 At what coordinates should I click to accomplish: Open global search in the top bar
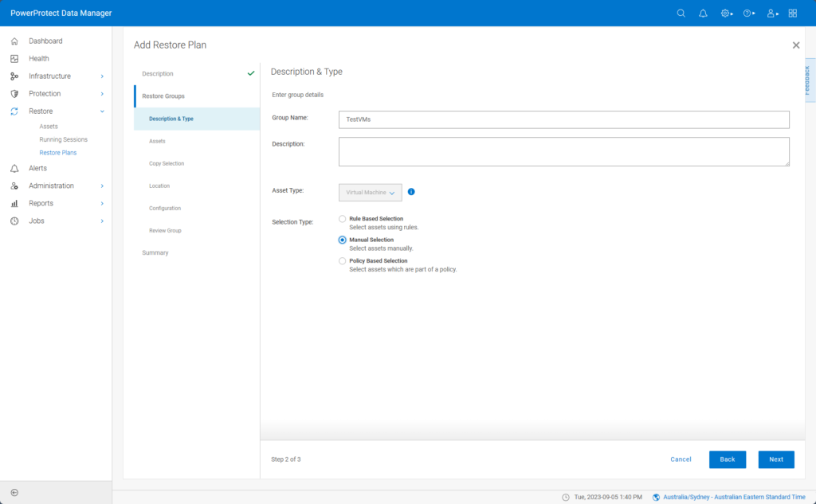point(681,13)
